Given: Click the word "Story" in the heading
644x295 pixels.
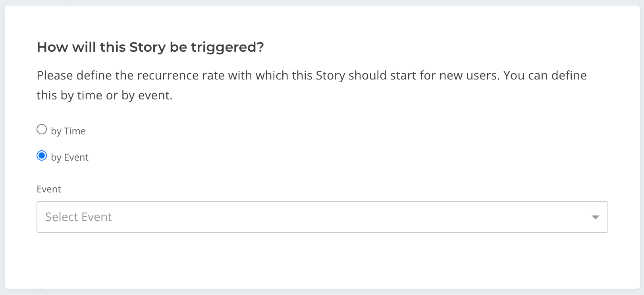Looking at the screenshot, I should (x=147, y=47).
